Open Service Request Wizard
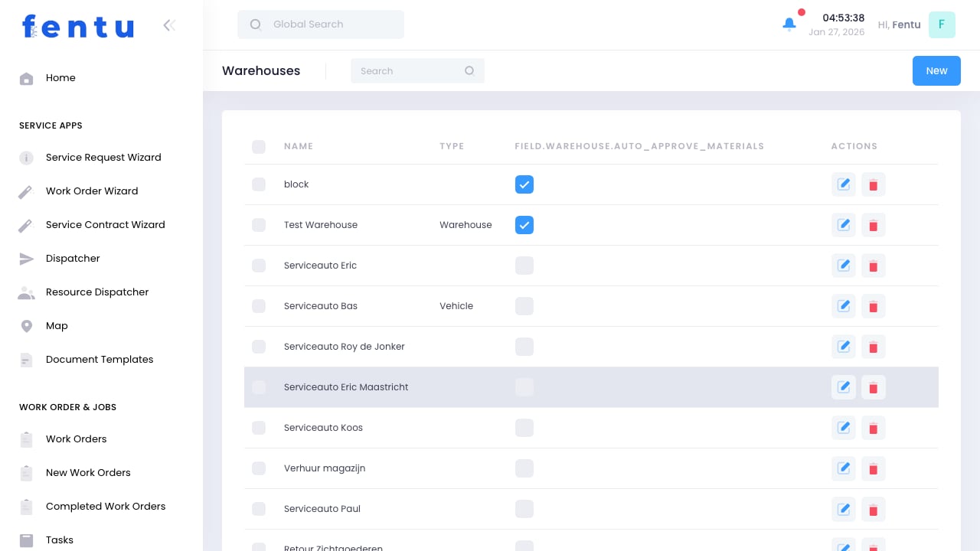Viewport: 980px width, 551px height. [103, 158]
